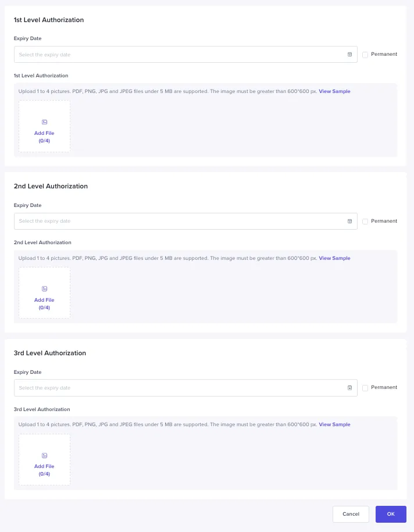Enable Permanent for 2nd Level Authorization
Screen dimensions: 414x532
[x=365, y=221]
